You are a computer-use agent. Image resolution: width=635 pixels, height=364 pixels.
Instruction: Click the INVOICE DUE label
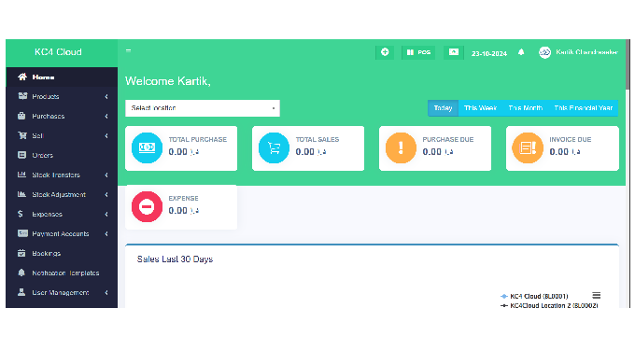[x=571, y=139]
